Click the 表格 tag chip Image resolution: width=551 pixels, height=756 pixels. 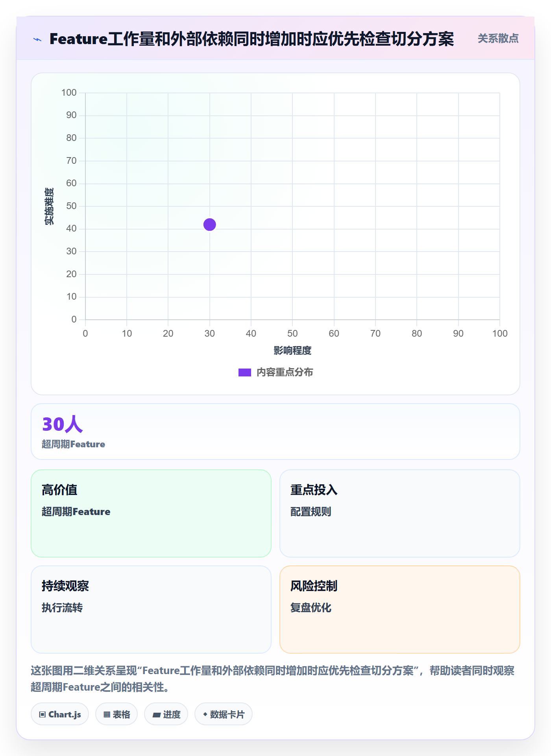[x=116, y=714]
